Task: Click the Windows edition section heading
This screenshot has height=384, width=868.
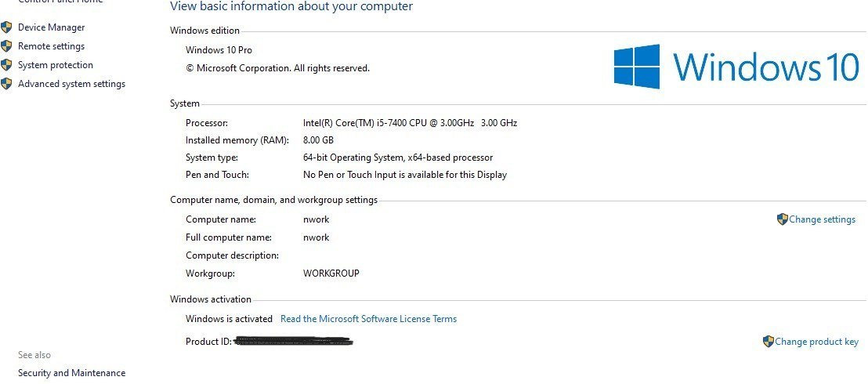Action: click(x=204, y=31)
